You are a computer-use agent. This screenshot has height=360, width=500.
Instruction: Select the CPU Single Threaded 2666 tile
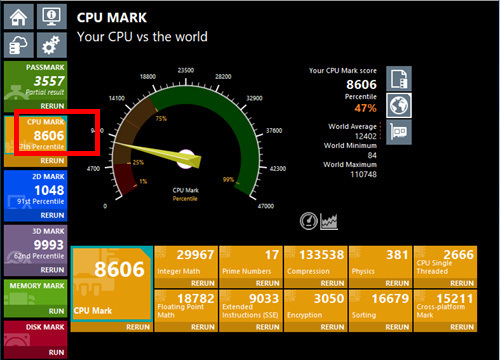pyautogui.click(x=445, y=262)
